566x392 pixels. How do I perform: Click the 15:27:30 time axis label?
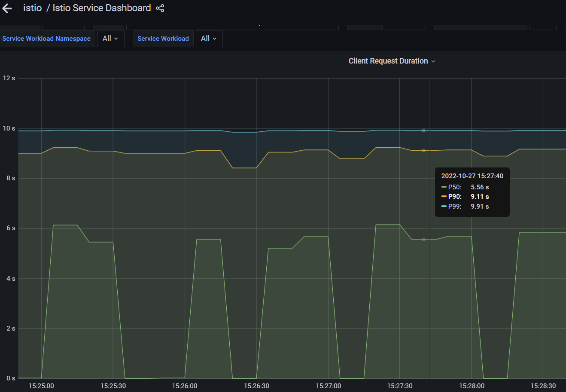coord(400,386)
